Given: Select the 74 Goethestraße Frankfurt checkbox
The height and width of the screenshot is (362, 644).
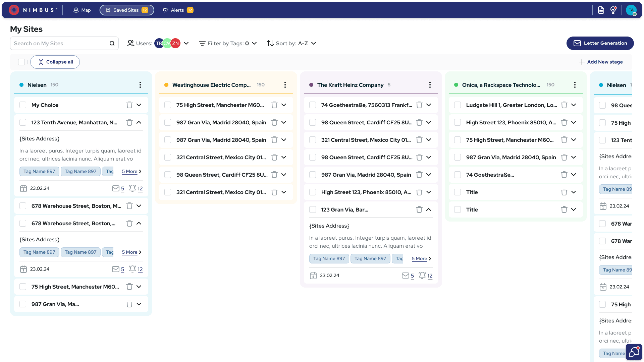Looking at the screenshot, I should [313, 105].
